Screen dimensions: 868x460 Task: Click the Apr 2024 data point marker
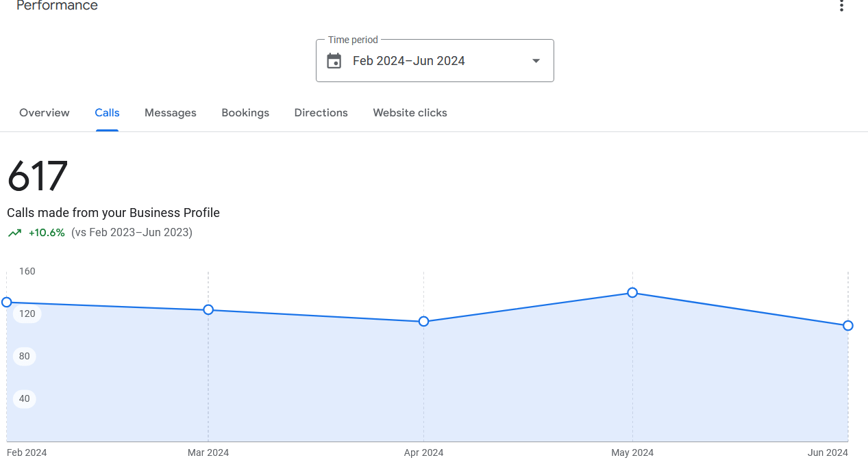click(423, 321)
